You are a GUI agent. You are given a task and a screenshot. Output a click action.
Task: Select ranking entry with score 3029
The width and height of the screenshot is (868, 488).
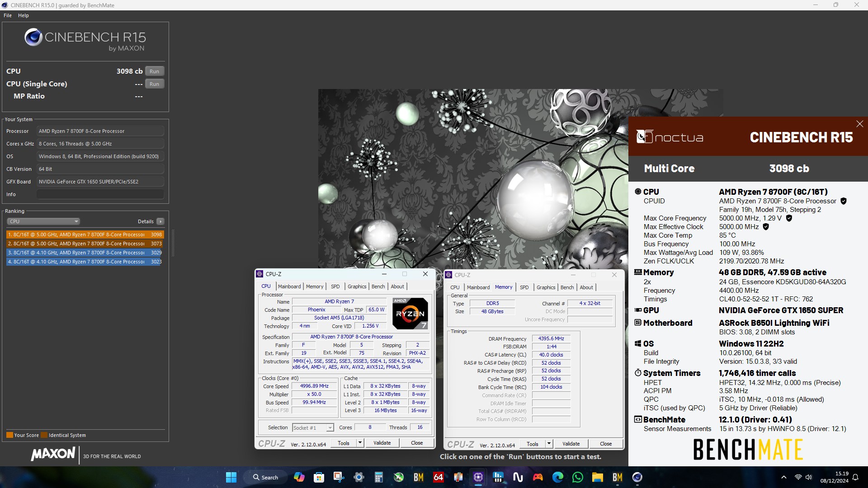[85, 253]
